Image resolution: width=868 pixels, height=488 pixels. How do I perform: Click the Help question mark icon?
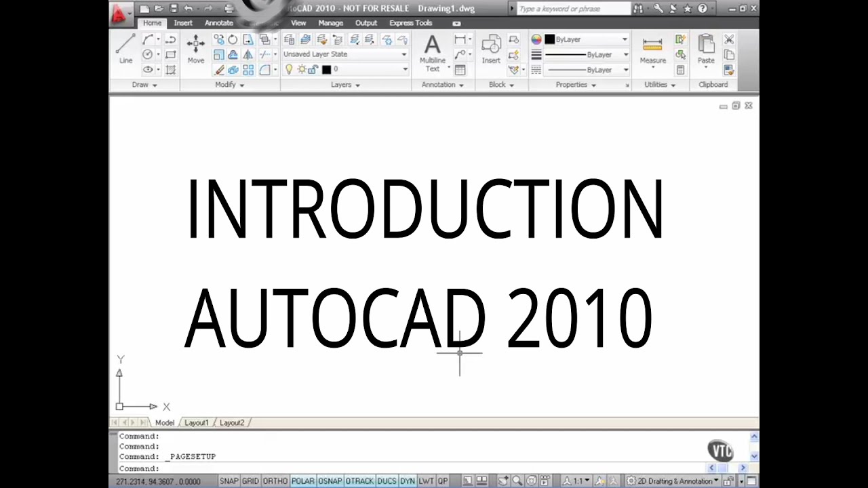[703, 9]
